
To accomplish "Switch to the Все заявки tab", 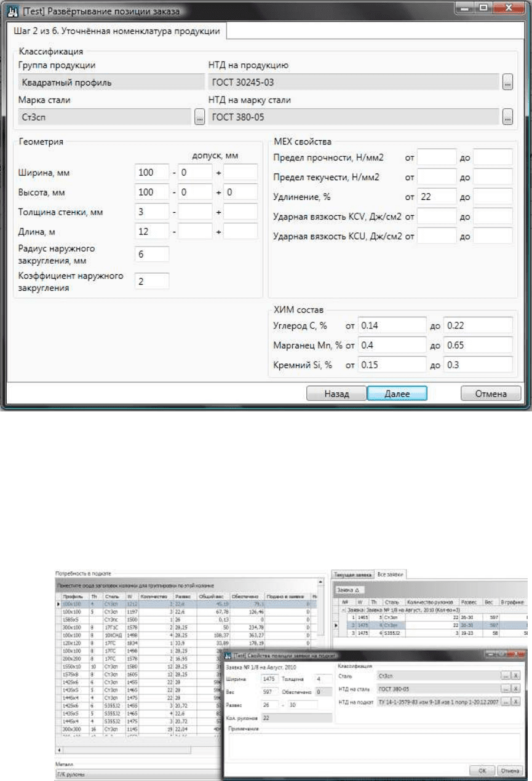I will click(392, 574).
